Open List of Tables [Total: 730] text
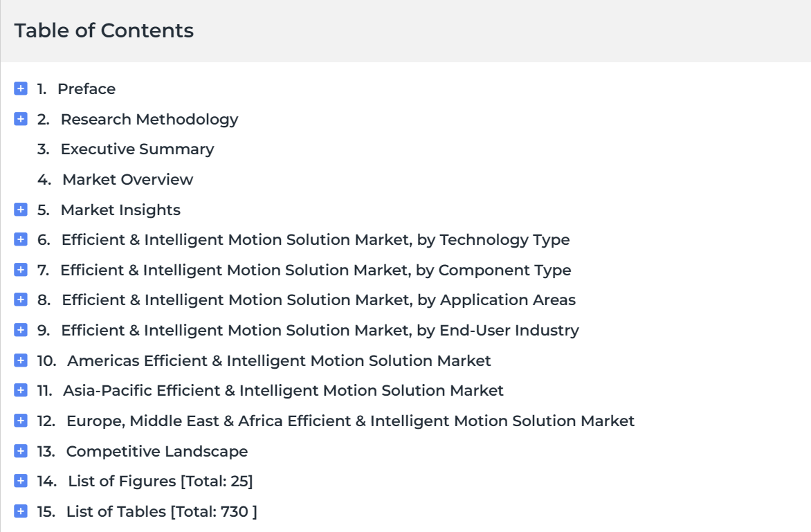This screenshot has height=532, width=811. tap(161, 511)
